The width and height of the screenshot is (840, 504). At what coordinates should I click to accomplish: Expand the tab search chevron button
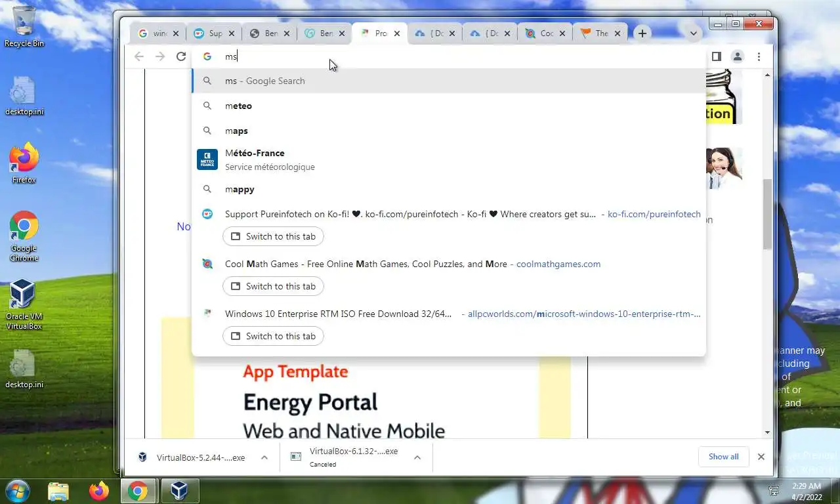pos(693,33)
